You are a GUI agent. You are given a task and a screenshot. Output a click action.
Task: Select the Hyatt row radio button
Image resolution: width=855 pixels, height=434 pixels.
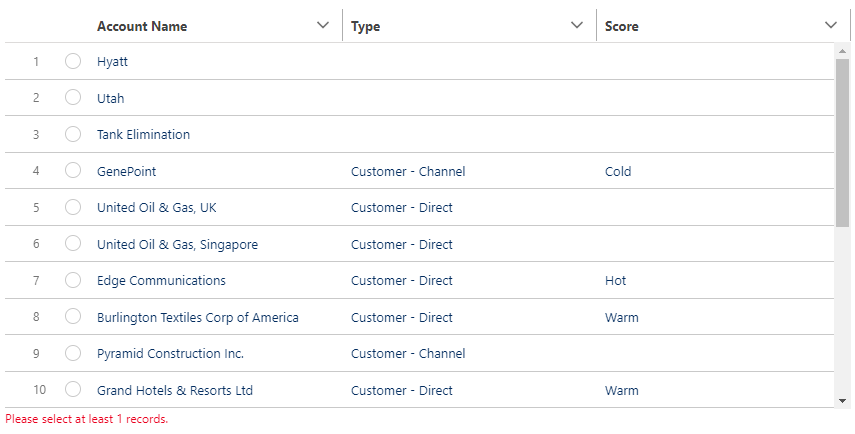pyautogui.click(x=73, y=61)
